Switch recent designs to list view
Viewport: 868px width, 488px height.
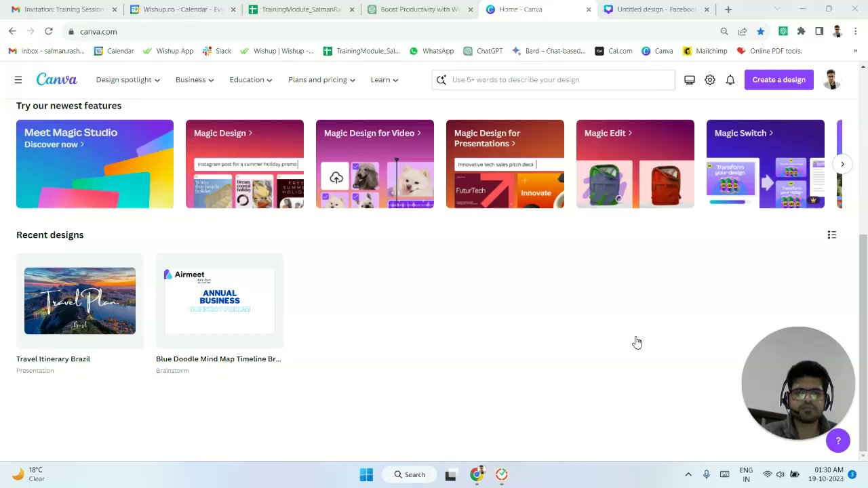click(x=832, y=235)
